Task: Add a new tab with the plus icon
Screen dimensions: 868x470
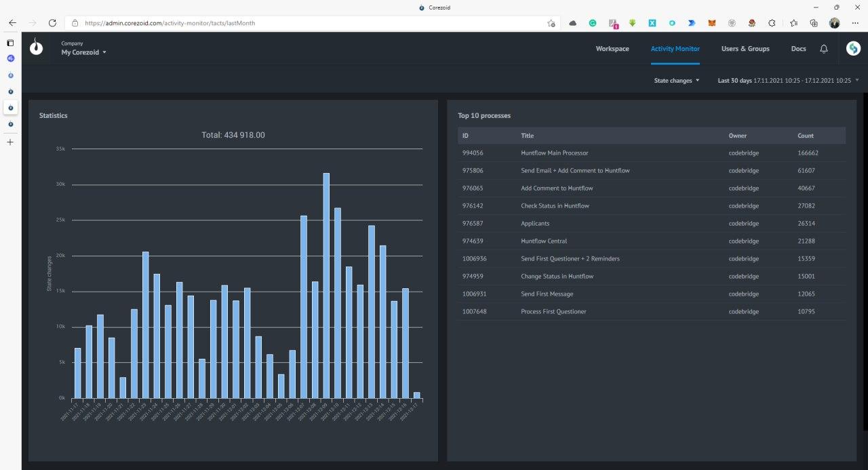Action: [10, 142]
